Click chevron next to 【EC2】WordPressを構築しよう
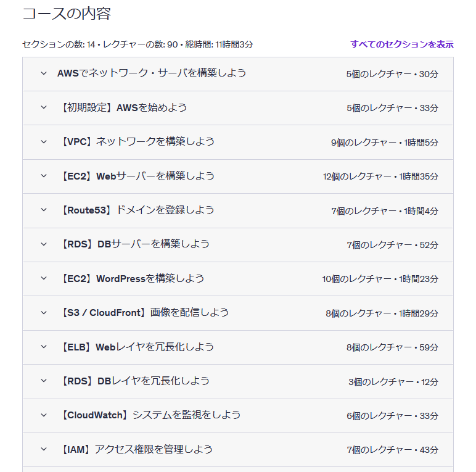The image size is (476, 472). (44, 278)
